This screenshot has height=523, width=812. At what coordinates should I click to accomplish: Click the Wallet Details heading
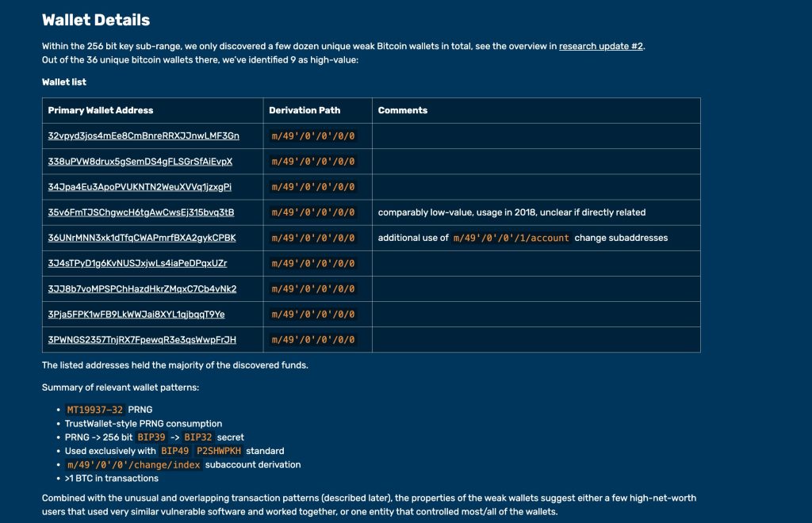[95, 20]
